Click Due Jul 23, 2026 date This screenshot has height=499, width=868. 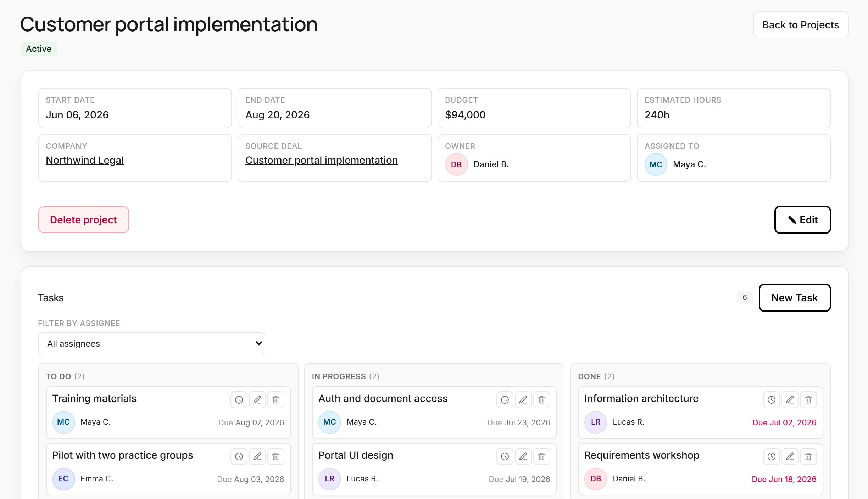[519, 422]
